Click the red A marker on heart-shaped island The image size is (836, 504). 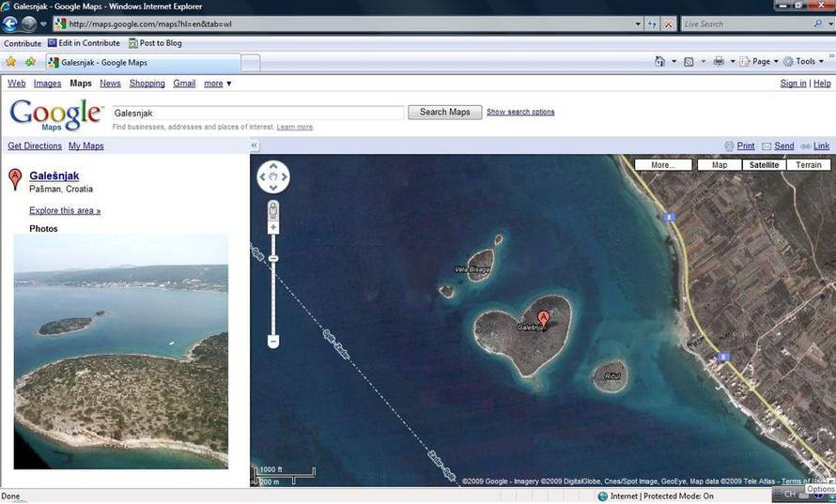(543, 320)
